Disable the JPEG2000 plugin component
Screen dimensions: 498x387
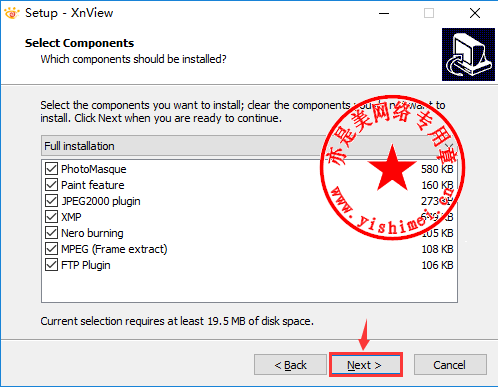click(51, 201)
